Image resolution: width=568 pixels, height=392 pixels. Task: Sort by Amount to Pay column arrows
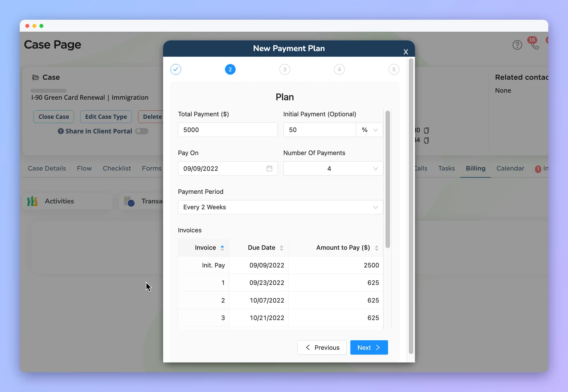pyautogui.click(x=376, y=248)
